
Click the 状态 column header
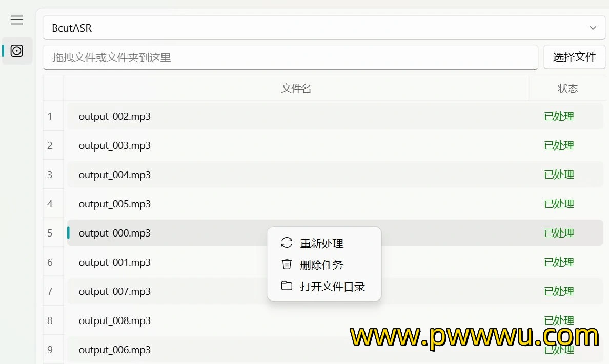click(567, 89)
